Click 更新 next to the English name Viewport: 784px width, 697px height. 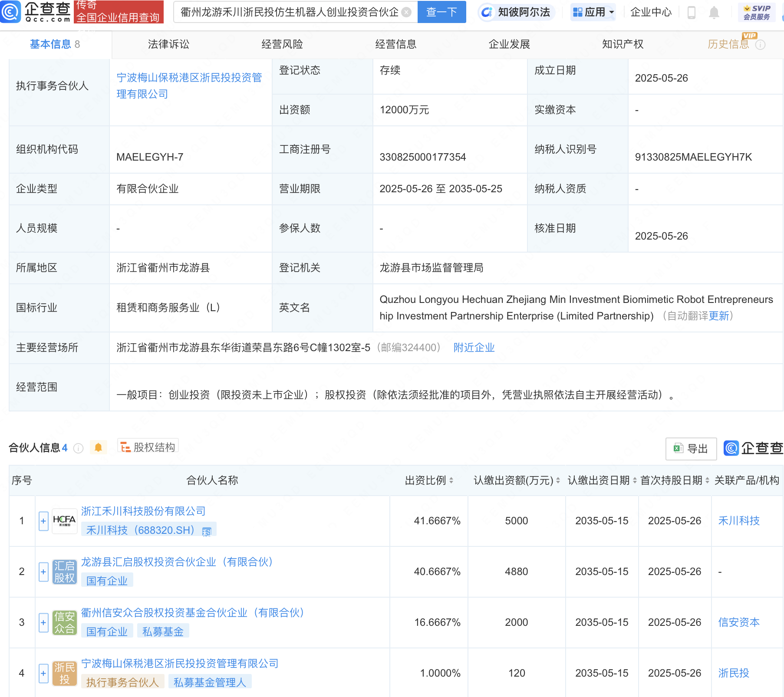719,316
